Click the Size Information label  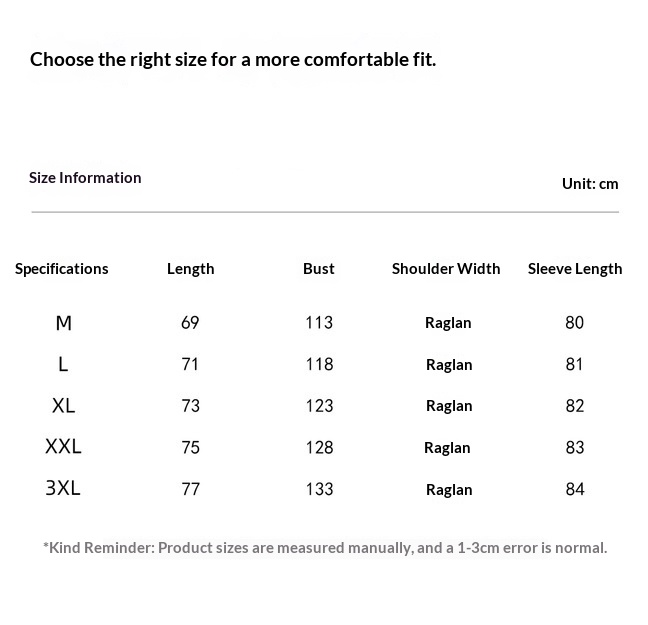point(85,178)
